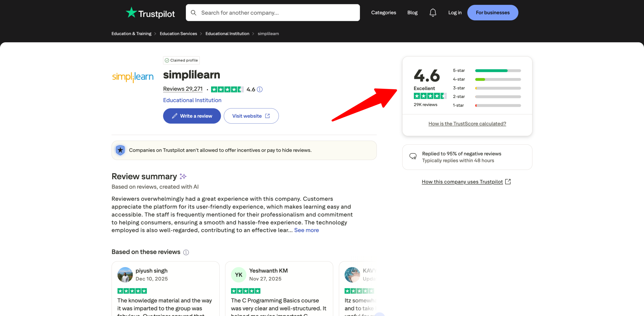Focus the Search for another company field
644x316 pixels.
[277, 13]
